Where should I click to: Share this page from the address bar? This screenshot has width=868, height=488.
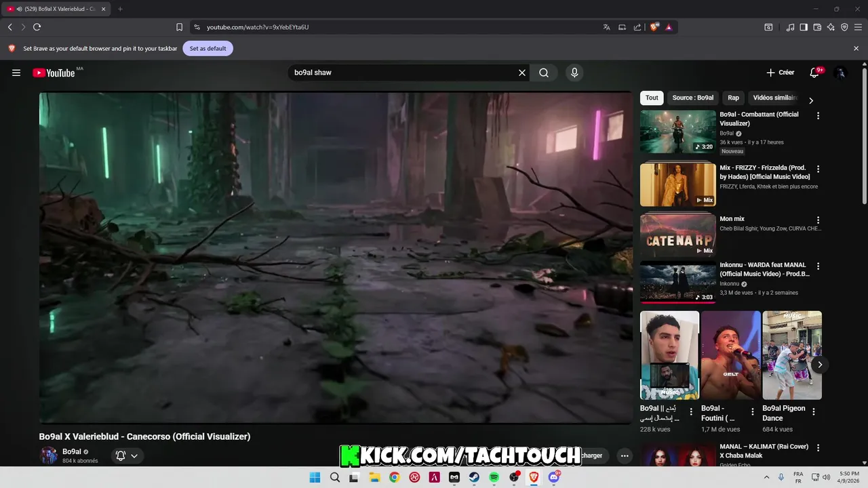637,27
